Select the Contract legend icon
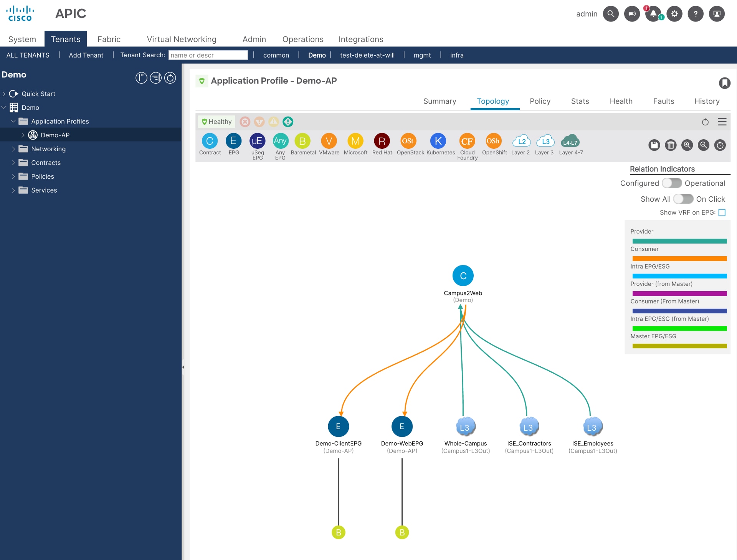The image size is (737, 560). pos(210,141)
